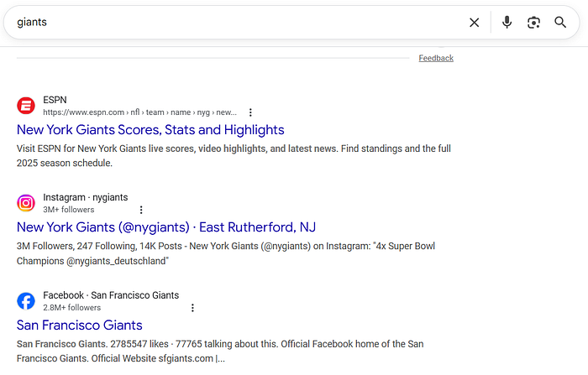Clear the search box with the X icon

tap(475, 23)
